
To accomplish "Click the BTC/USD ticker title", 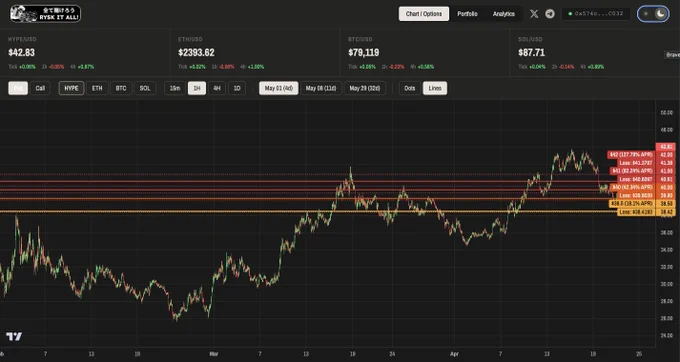I will tap(360, 39).
